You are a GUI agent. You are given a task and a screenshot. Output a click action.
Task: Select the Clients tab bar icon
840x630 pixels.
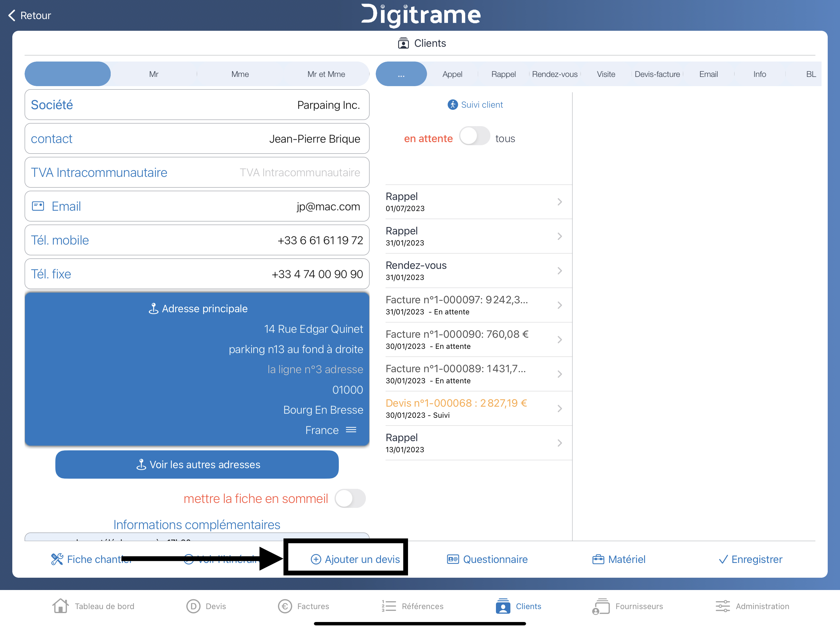pos(503,606)
